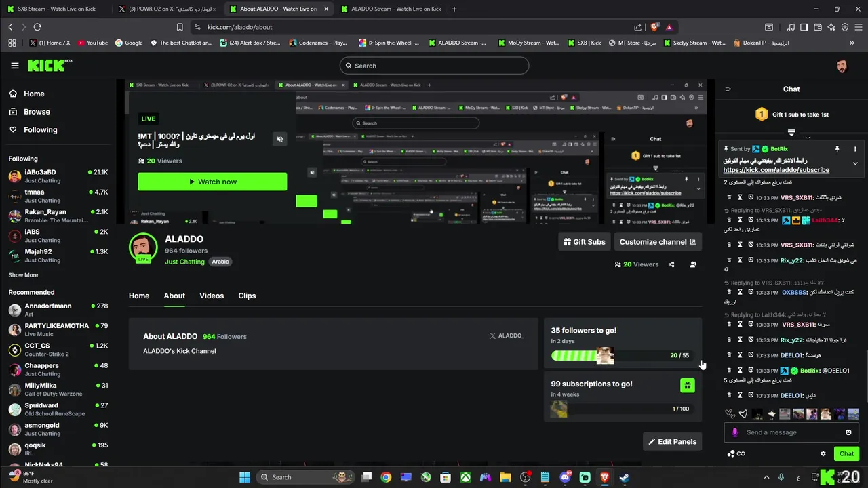
Task: Switch to SXB Stream browser tab
Action: 56,9
